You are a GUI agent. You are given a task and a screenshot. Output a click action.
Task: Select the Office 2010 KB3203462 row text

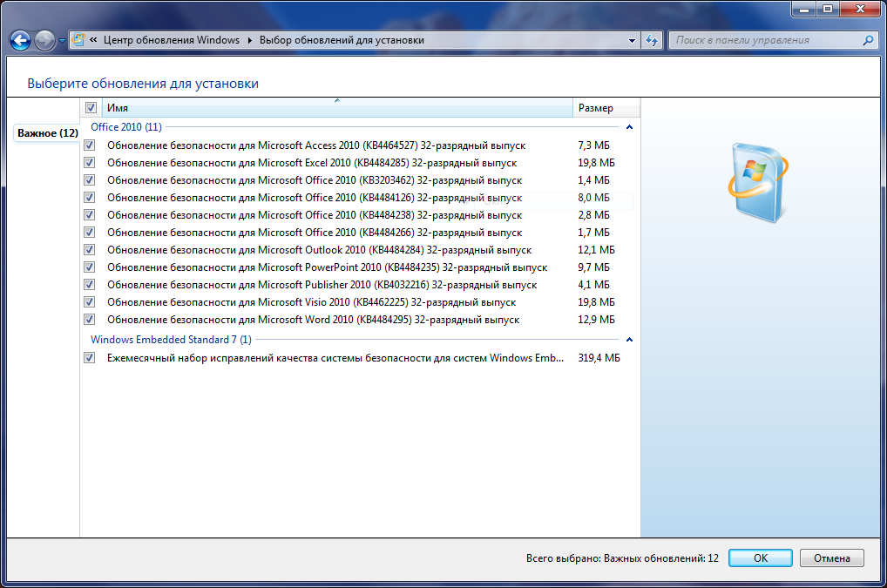(315, 180)
